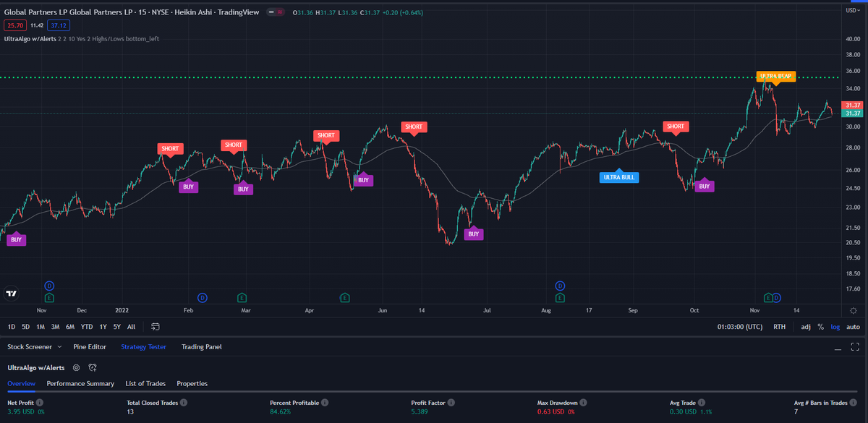Set time range to YTD

click(87, 327)
